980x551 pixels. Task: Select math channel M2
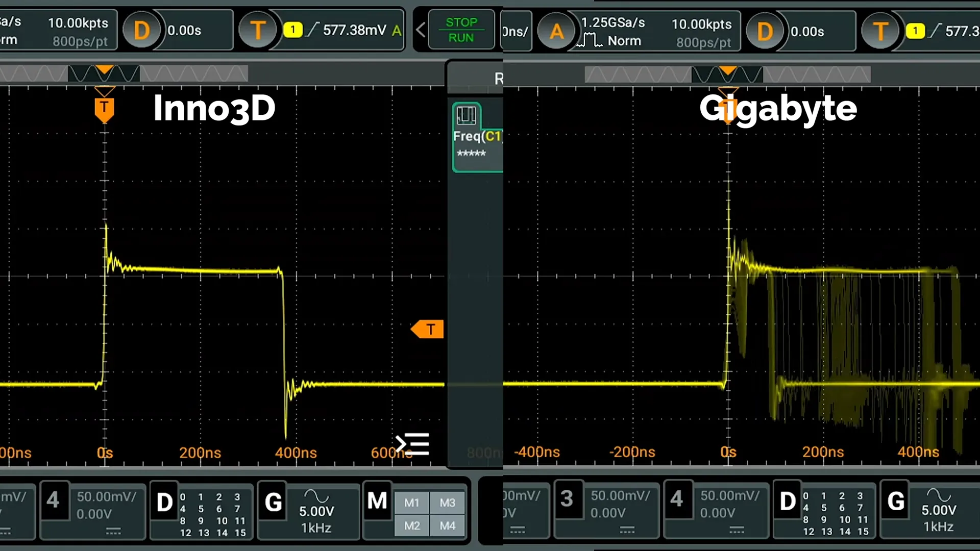412,525
